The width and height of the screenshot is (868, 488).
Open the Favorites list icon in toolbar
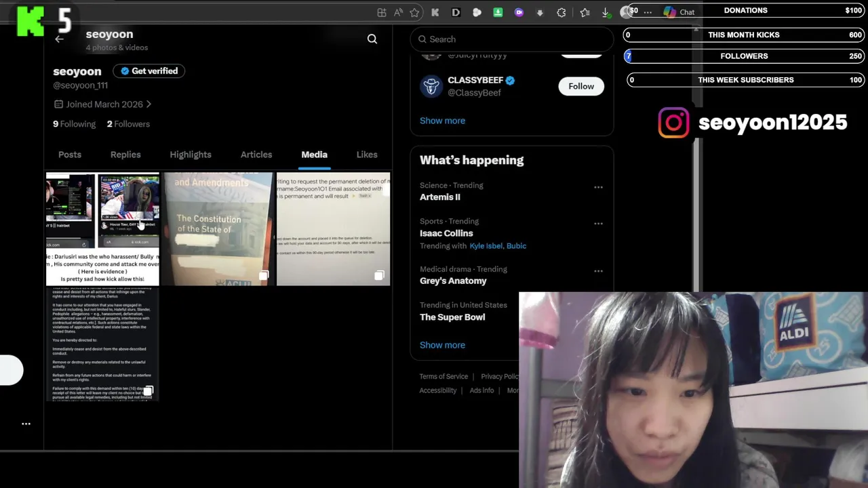pos(585,12)
